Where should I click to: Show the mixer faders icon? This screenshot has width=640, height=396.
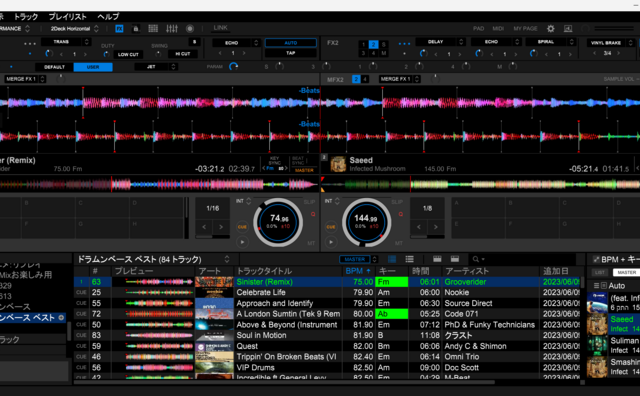(x=172, y=29)
